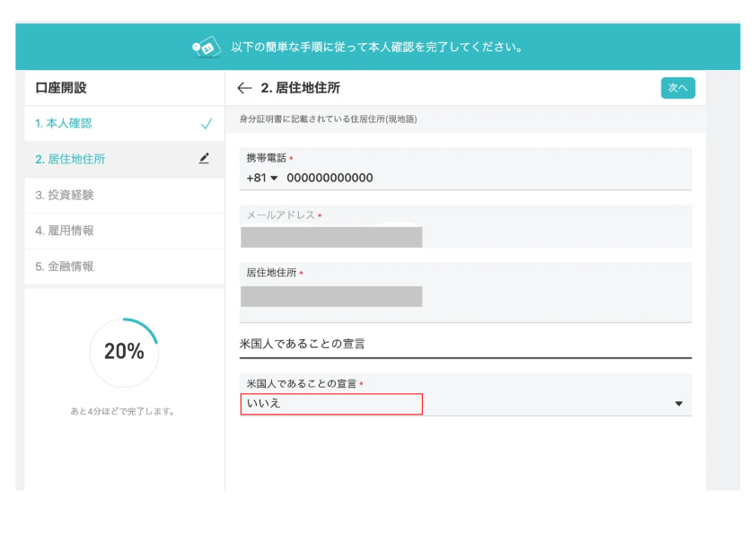Select step 2. 居住地住所 in the sidebar
Image resolution: width=756 pixels, height=534 pixels.
(x=70, y=159)
